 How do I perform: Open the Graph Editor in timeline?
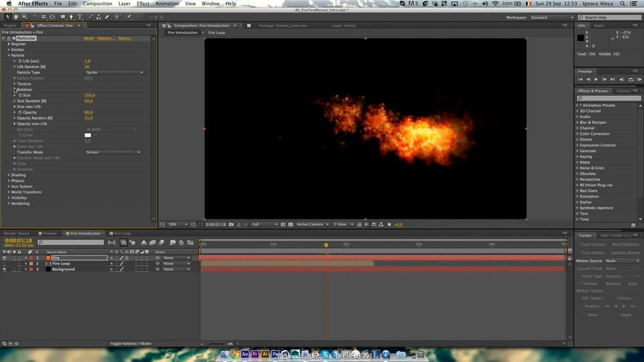pyautogui.click(x=190, y=242)
